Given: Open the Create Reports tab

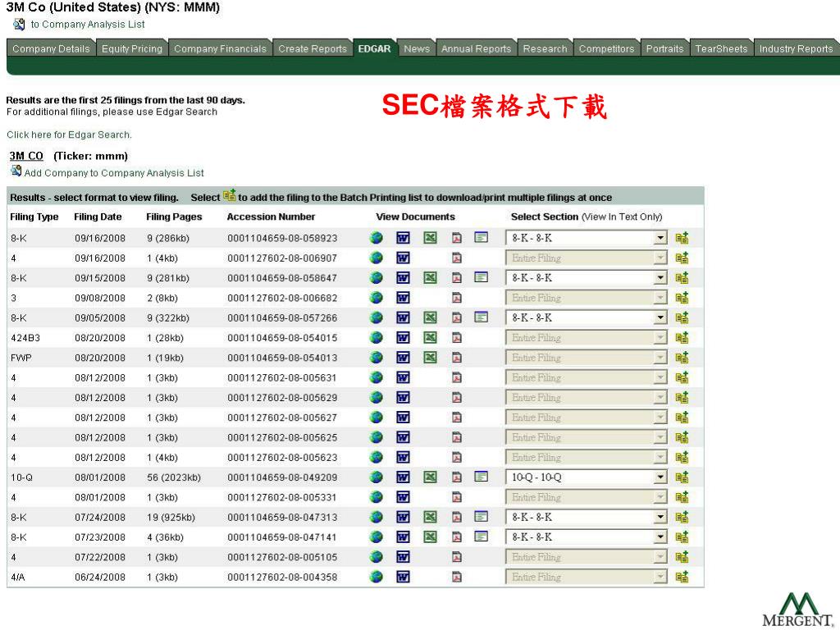Looking at the screenshot, I should pos(313,48).
